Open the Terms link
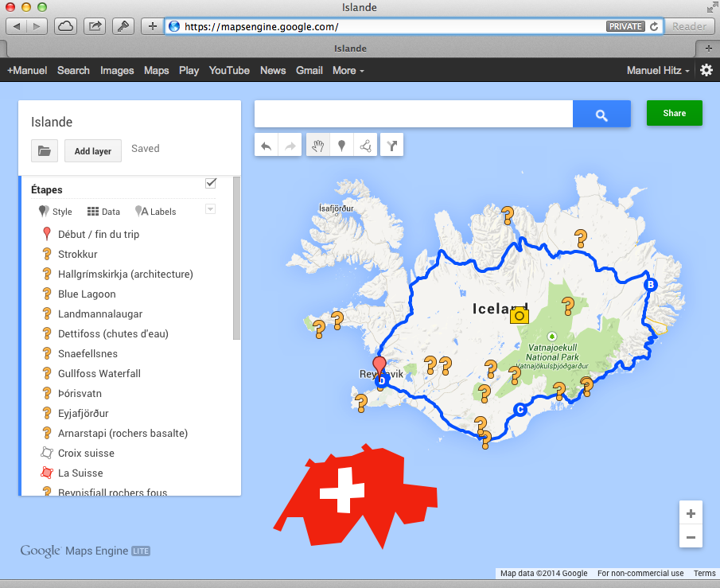Viewport: 720px width, 588px height. click(x=704, y=573)
